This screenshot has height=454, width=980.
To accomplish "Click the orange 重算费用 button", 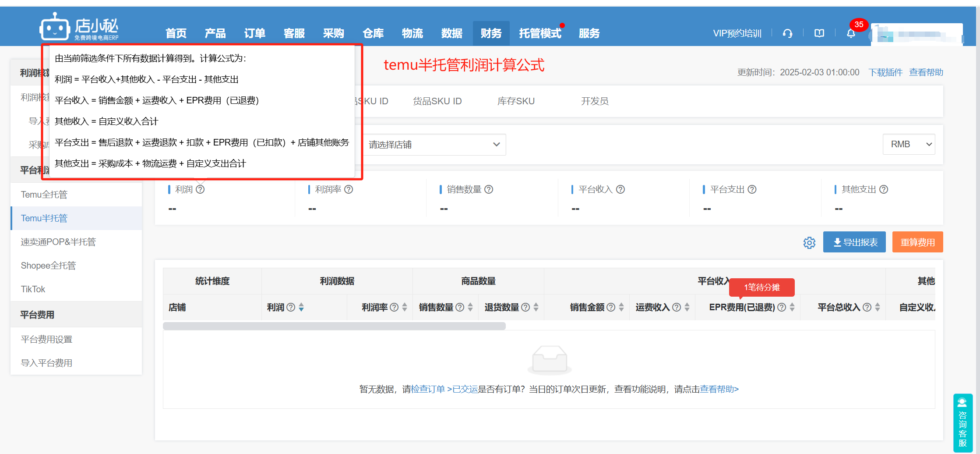I will 917,242.
